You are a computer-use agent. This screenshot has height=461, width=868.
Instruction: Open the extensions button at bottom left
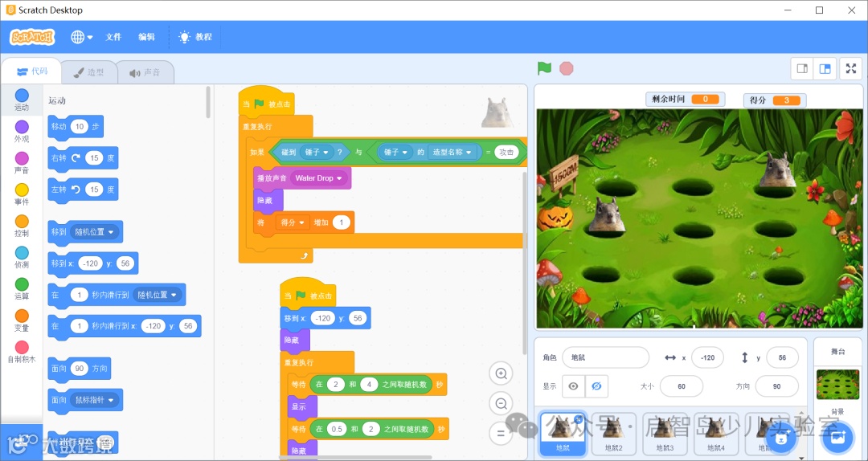(21, 443)
